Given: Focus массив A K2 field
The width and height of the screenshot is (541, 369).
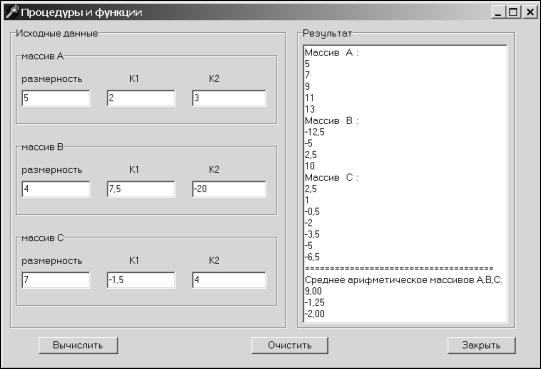Looking at the screenshot, I should (229, 98).
